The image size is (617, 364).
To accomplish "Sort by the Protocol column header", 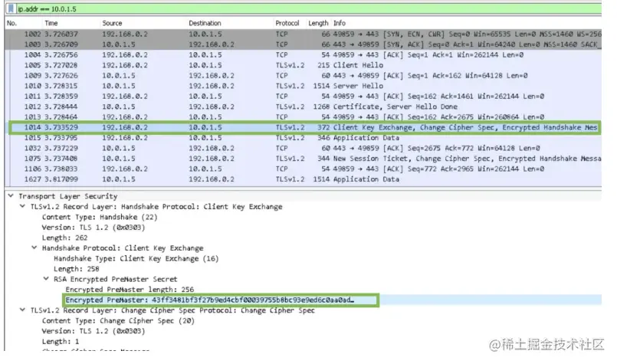I will 287,23.
